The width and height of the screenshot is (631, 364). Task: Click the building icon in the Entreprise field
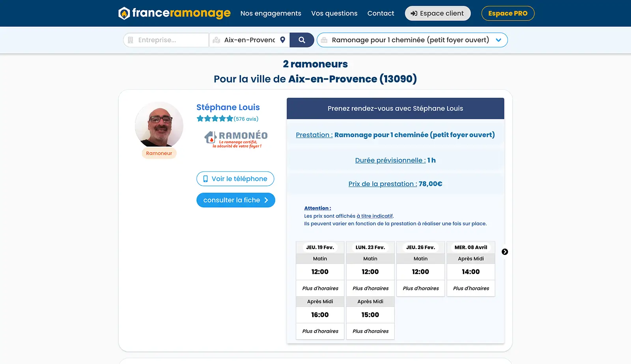point(131,40)
